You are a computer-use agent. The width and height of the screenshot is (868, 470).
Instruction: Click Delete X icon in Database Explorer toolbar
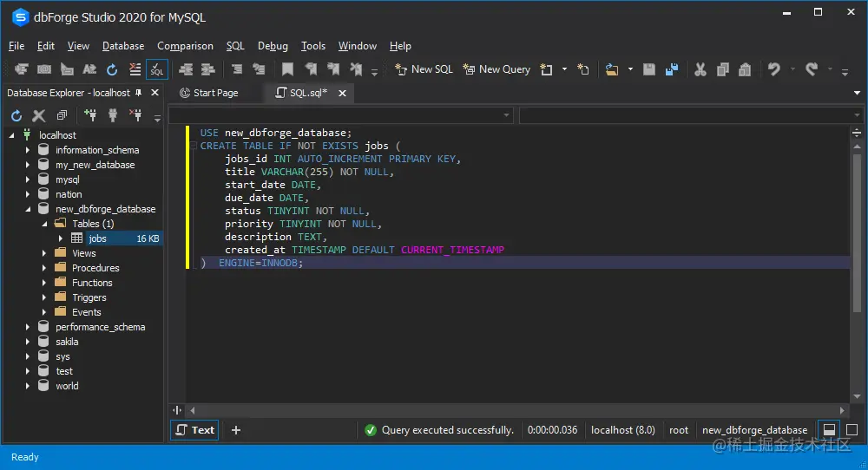(39, 115)
